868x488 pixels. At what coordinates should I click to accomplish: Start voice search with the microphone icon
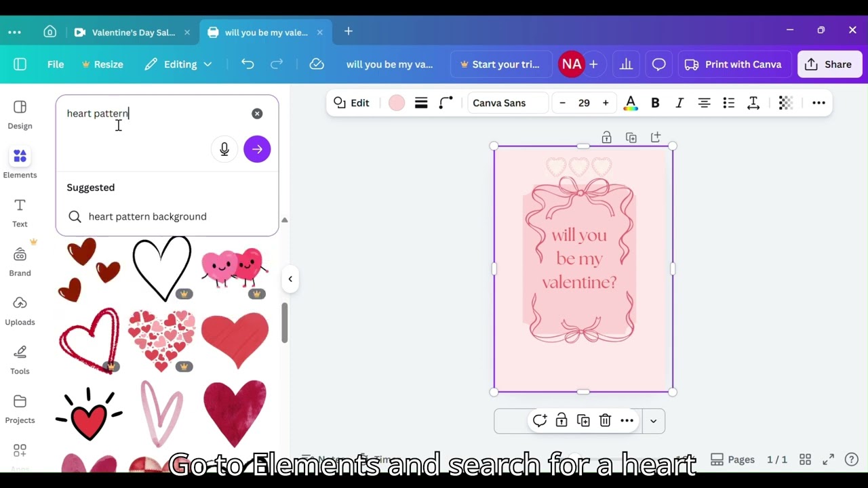click(224, 149)
